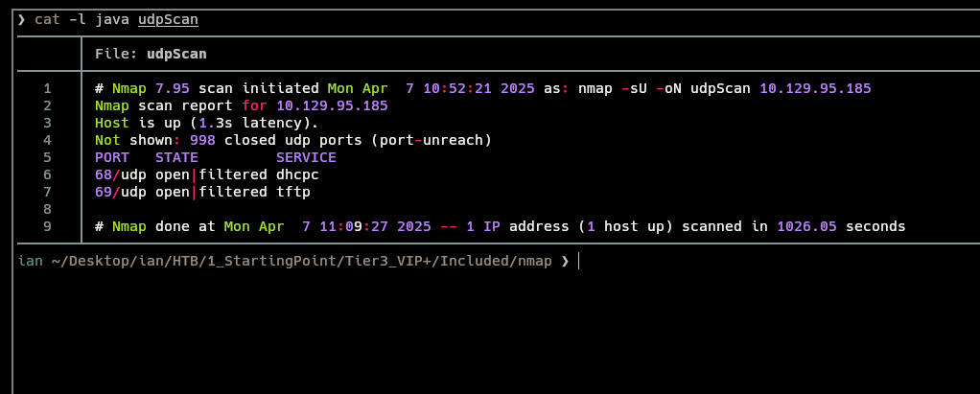
Task: Click the SERVICE column header
Action: click(x=306, y=157)
